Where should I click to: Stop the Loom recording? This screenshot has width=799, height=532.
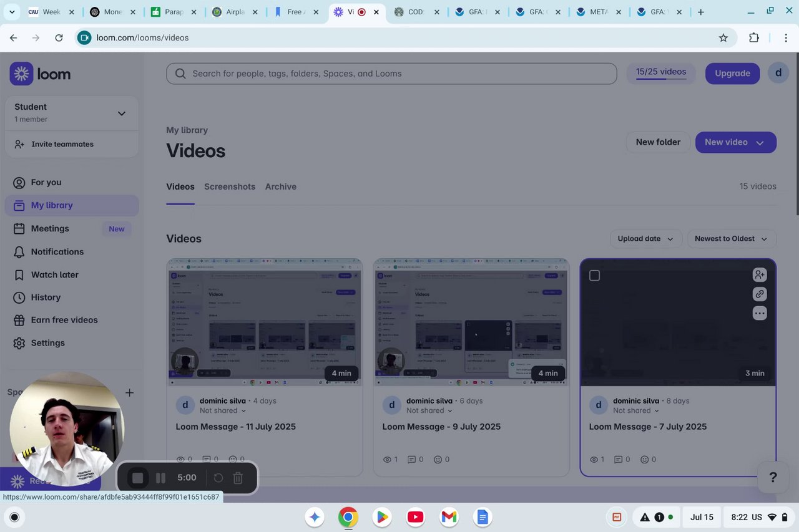[x=137, y=478]
